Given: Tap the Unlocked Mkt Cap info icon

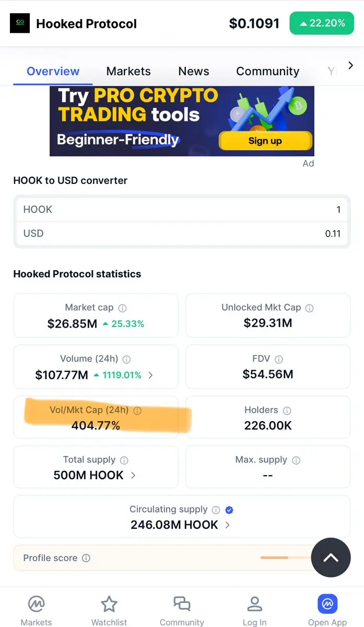Looking at the screenshot, I should 309,308.
